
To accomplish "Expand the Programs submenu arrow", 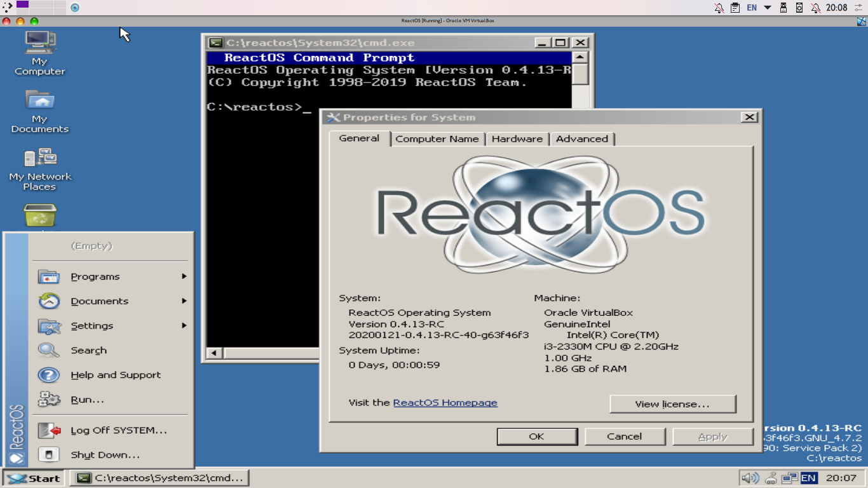I will 184,276.
